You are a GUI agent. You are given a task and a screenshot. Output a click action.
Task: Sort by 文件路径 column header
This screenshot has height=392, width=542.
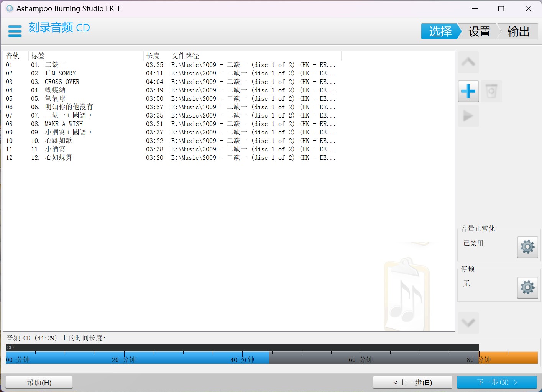pos(255,56)
